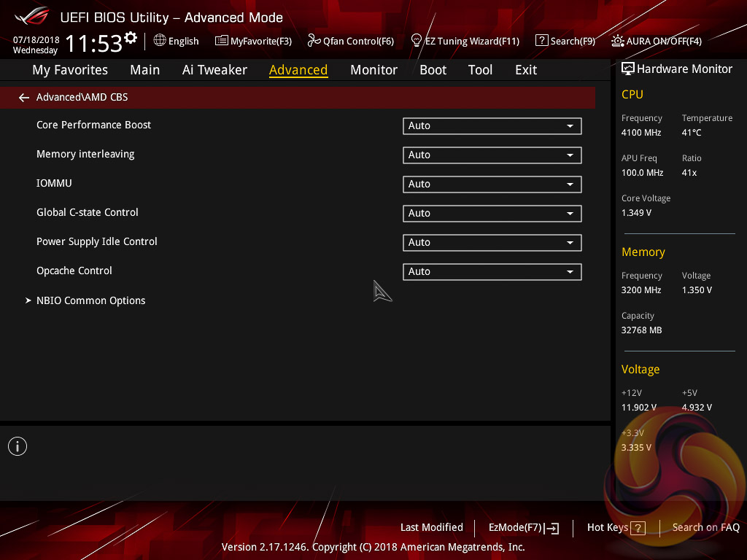Switch to Boot tab
Screen dimensions: 747x560
[x=433, y=70]
